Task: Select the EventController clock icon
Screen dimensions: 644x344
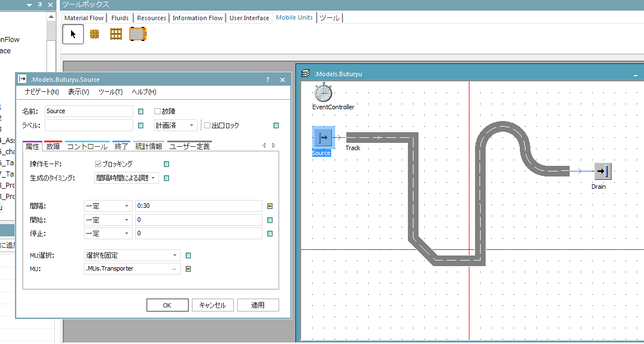Action: point(323,92)
